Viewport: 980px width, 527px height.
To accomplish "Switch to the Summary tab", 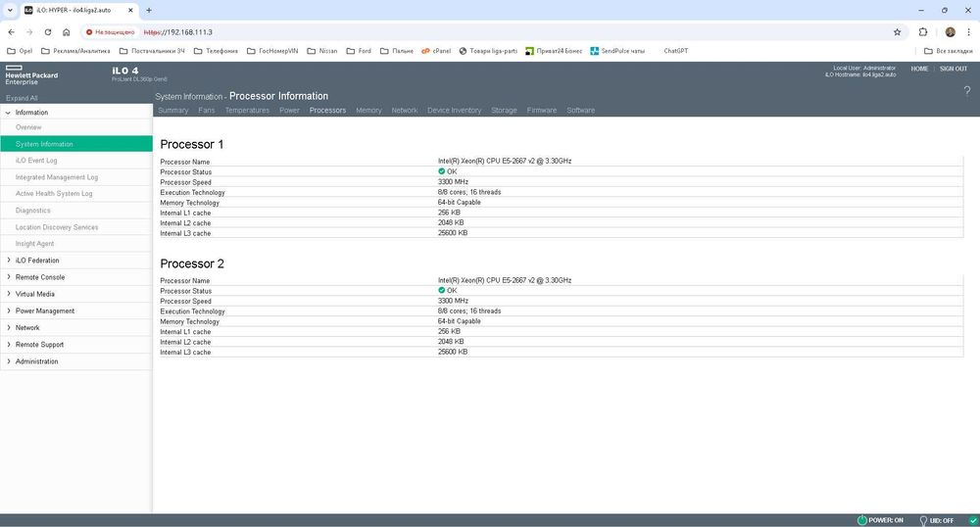I will pos(173,111).
